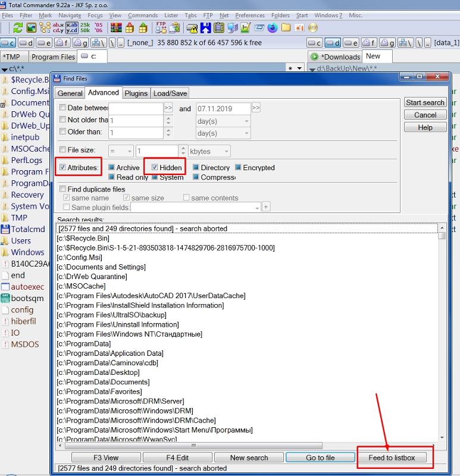Click the Not older than spinner arrows
This screenshot has width=460, height=476.
coord(168,121)
